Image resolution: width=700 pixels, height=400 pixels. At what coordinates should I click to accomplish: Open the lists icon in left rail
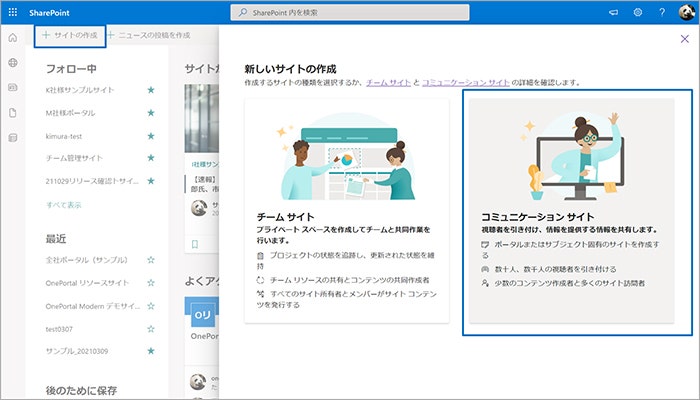[13, 138]
